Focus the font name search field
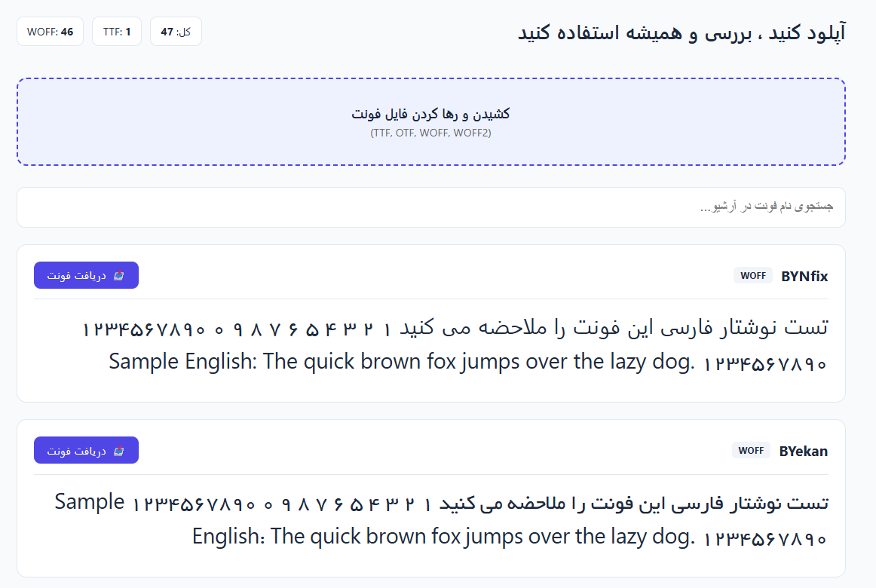The width and height of the screenshot is (876, 588). pos(430,207)
